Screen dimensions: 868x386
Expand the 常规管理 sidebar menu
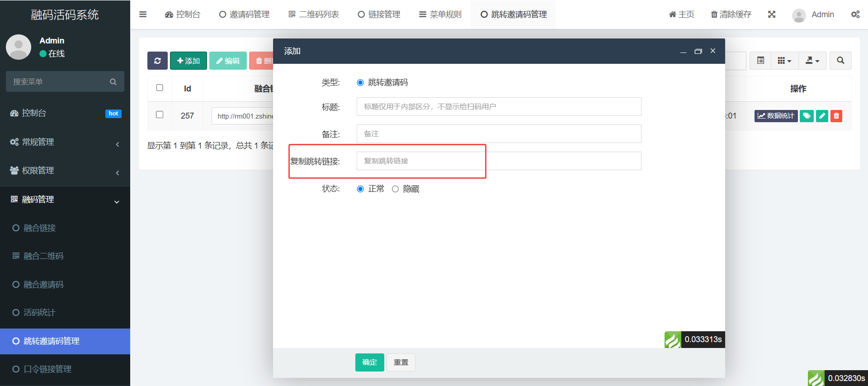coord(65,142)
